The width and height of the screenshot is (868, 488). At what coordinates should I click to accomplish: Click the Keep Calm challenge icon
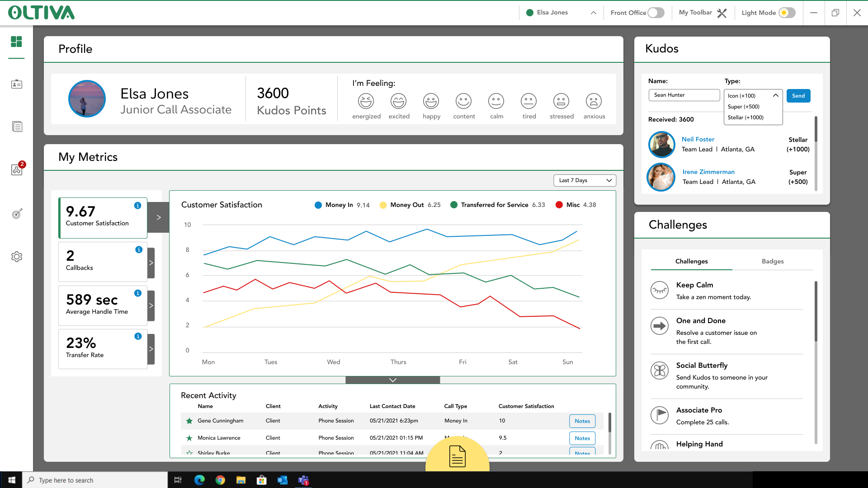pos(660,290)
